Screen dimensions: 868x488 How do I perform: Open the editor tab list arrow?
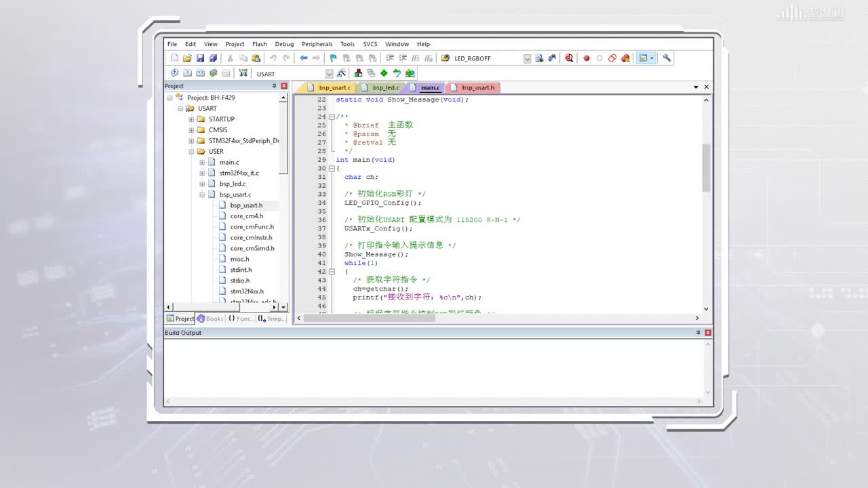tap(696, 87)
